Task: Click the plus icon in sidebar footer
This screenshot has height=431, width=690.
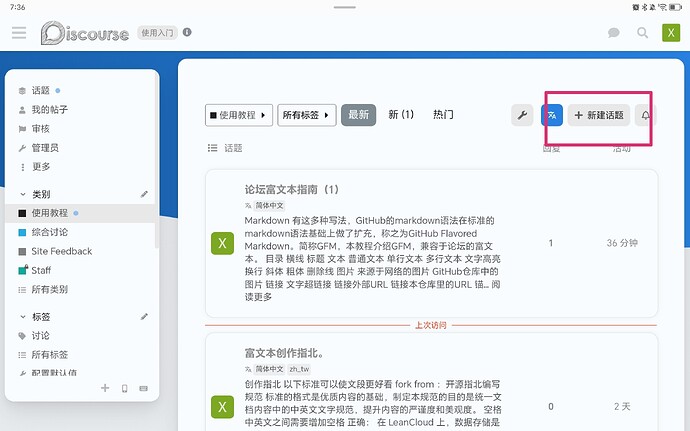Action: click(105, 388)
